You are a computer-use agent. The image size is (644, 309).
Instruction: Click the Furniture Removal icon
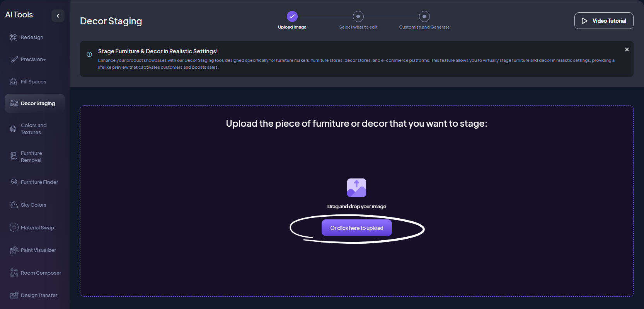click(x=14, y=156)
